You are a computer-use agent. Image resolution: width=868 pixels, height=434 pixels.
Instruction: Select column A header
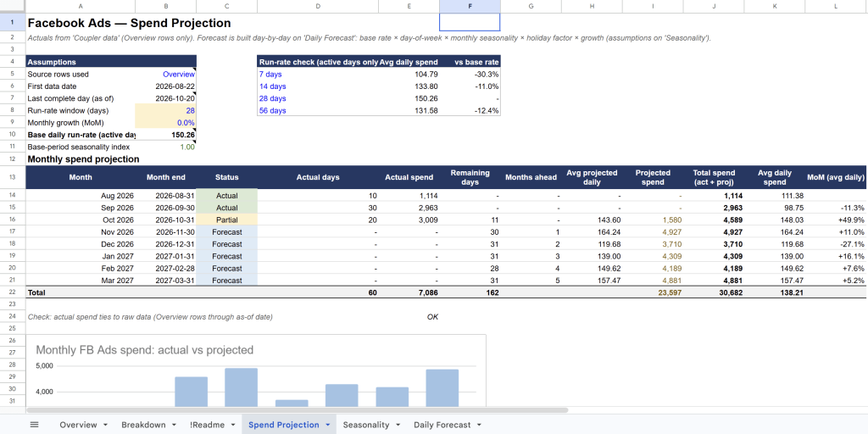81,6
